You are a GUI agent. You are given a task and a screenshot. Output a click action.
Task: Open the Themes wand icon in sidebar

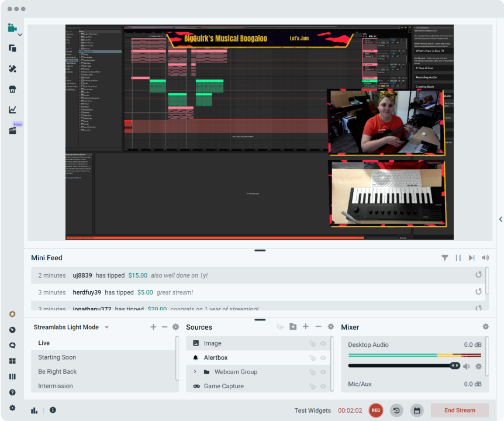tap(12, 69)
